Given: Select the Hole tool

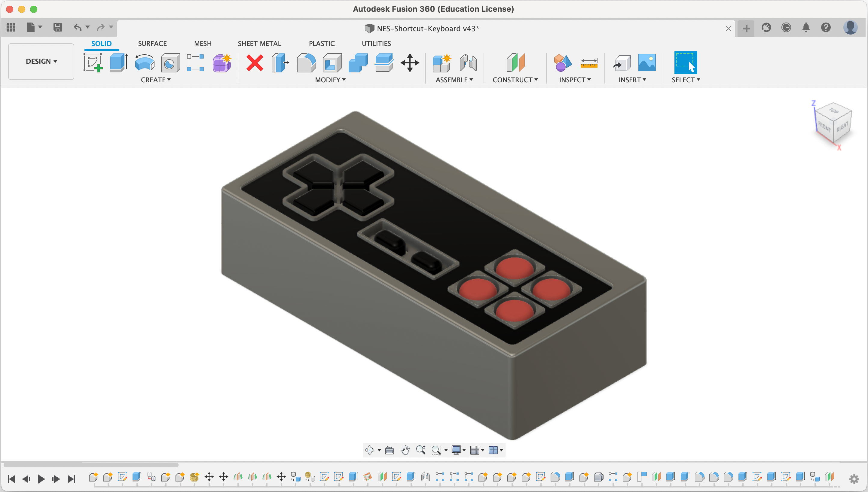Looking at the screenshot, I should click(170, 62).
